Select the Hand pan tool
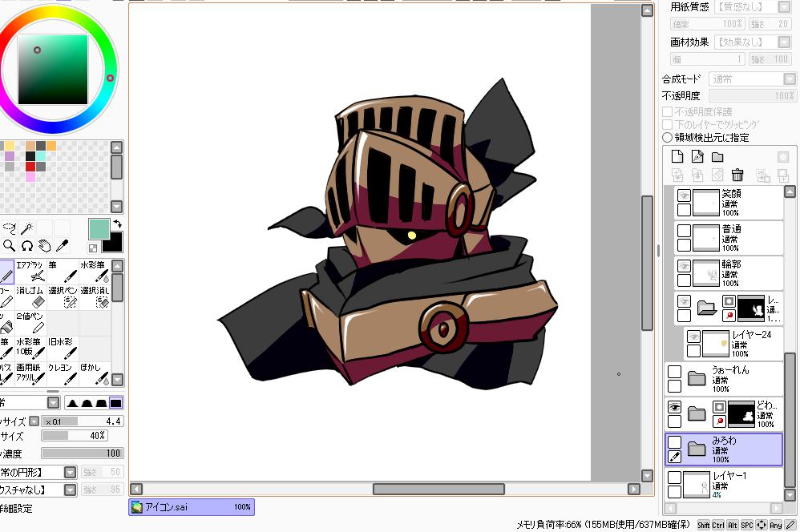The image size is (800, 532). point(44,246)
